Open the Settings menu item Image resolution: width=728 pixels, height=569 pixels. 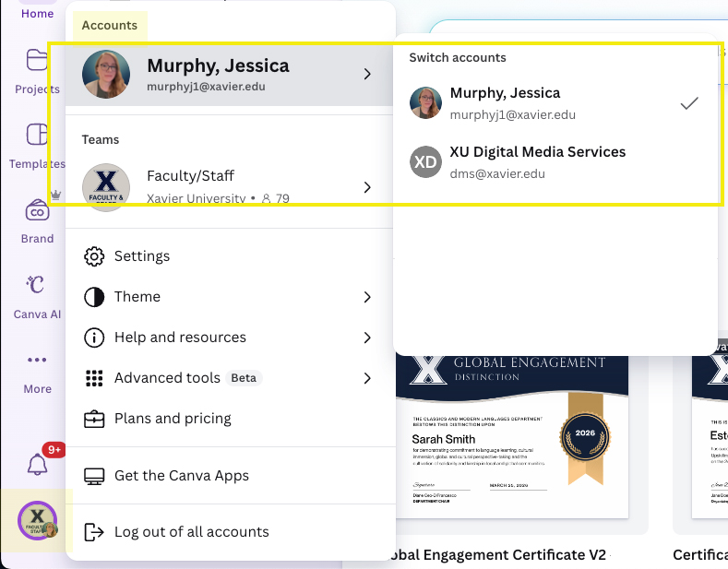click(231, 256)
